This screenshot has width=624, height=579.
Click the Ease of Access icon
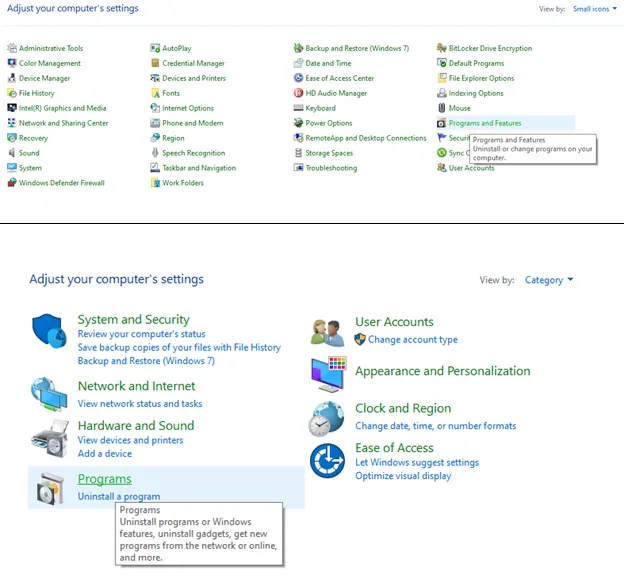(x=327, y=460)
